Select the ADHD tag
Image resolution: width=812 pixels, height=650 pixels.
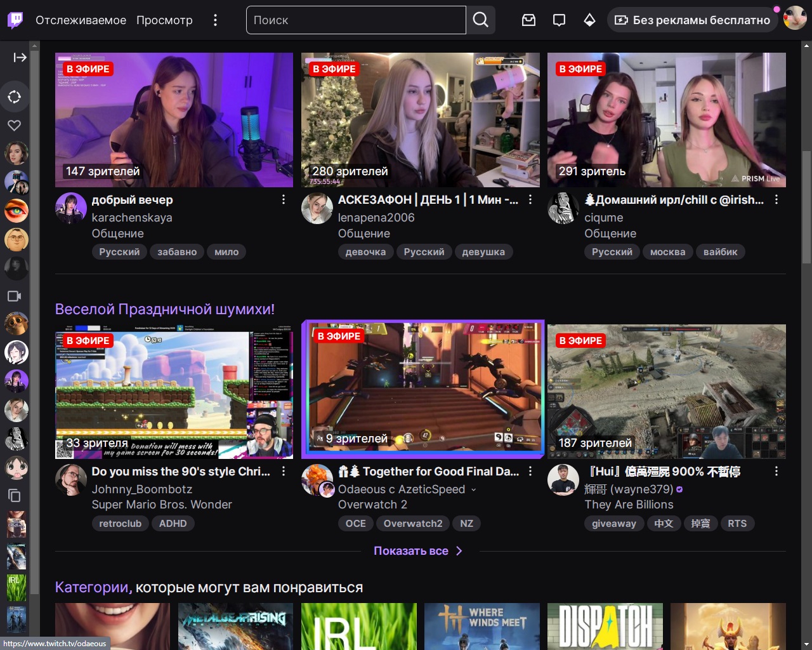tap(173, 524)
